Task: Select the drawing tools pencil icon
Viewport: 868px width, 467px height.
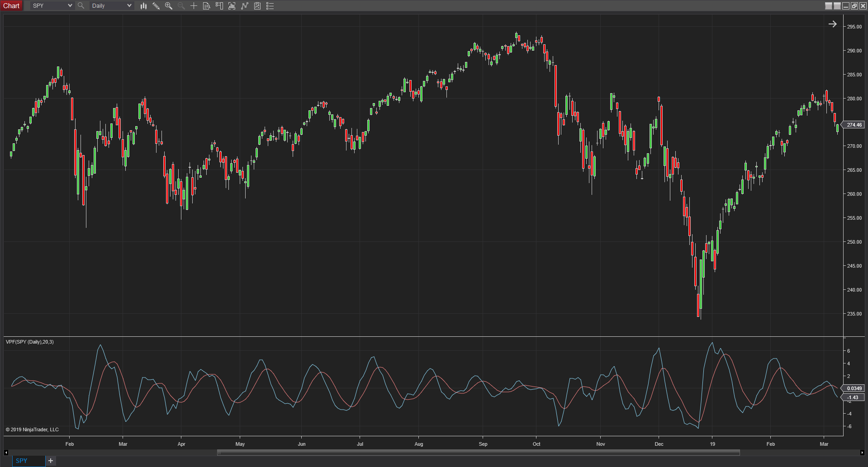Action: (x=156, y=6)
